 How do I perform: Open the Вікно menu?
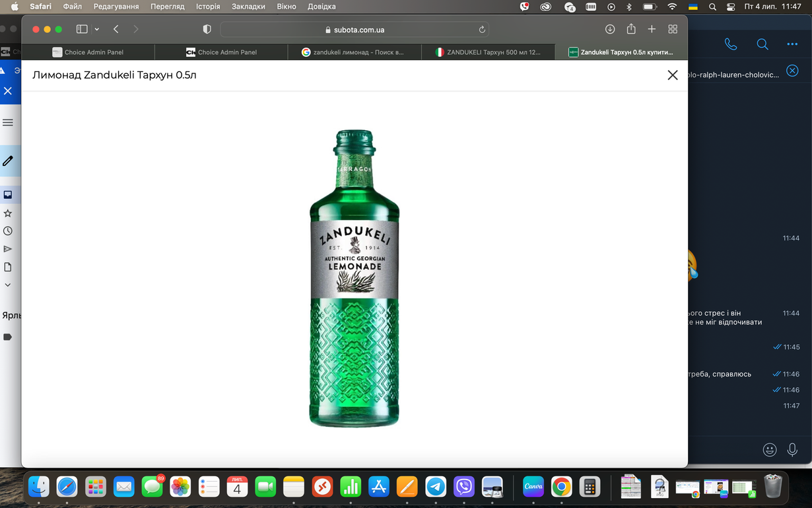pos(287,7)
